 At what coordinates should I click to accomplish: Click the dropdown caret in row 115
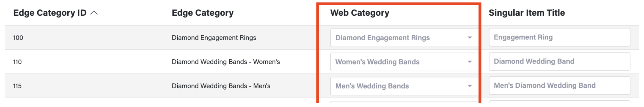click(470, 86)
